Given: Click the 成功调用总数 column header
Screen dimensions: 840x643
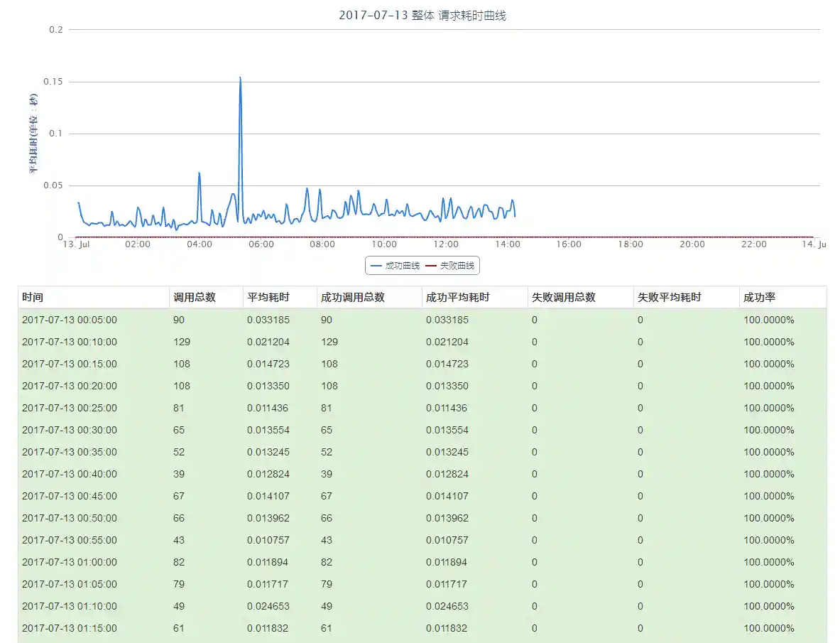Looking at the screenshot, I should pos(353,298).
